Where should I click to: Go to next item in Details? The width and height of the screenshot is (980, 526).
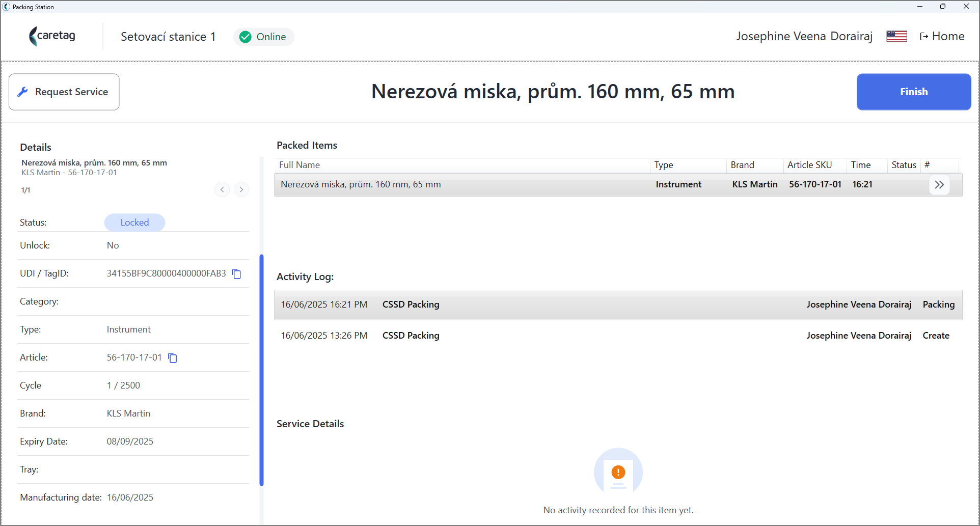(x=241, y=189)
